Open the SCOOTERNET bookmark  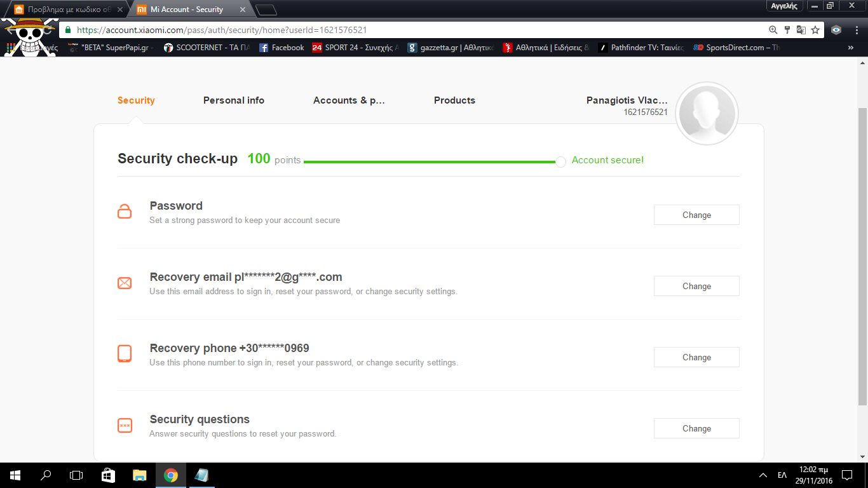[x=207, y=48]
